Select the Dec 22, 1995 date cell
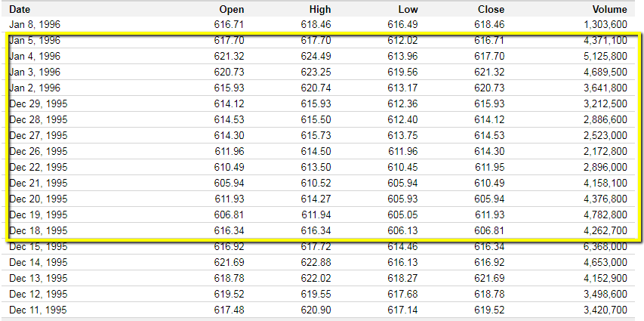Screen dimensions: 644x321 point(39,167)
